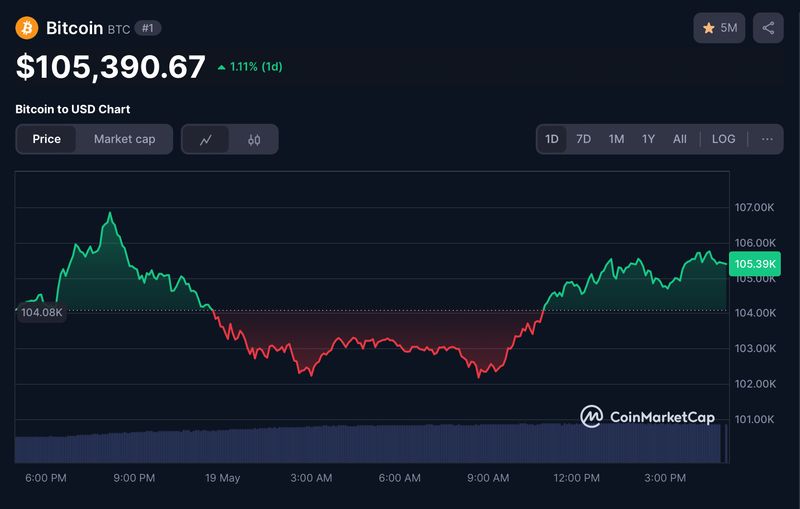The image size is (800, 509).
Task: Click the 9:00 PM time label
Action: tap(134, 478)
